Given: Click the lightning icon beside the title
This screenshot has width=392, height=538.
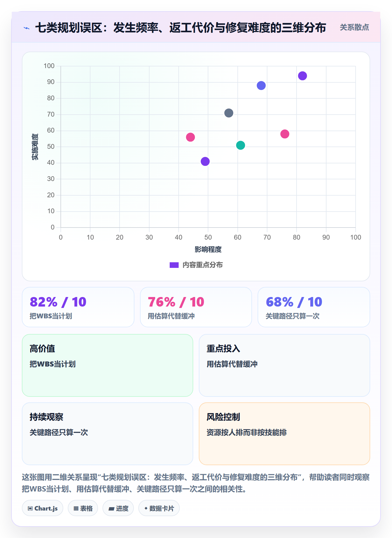Looking at the screenshot, I should pyautogui.click(x=27, y=28).
